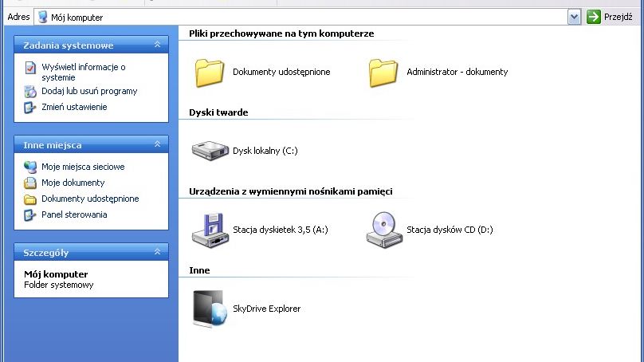Click the Zadania systemowe header title
Screen dimensions: 644x362
[69, 45]
